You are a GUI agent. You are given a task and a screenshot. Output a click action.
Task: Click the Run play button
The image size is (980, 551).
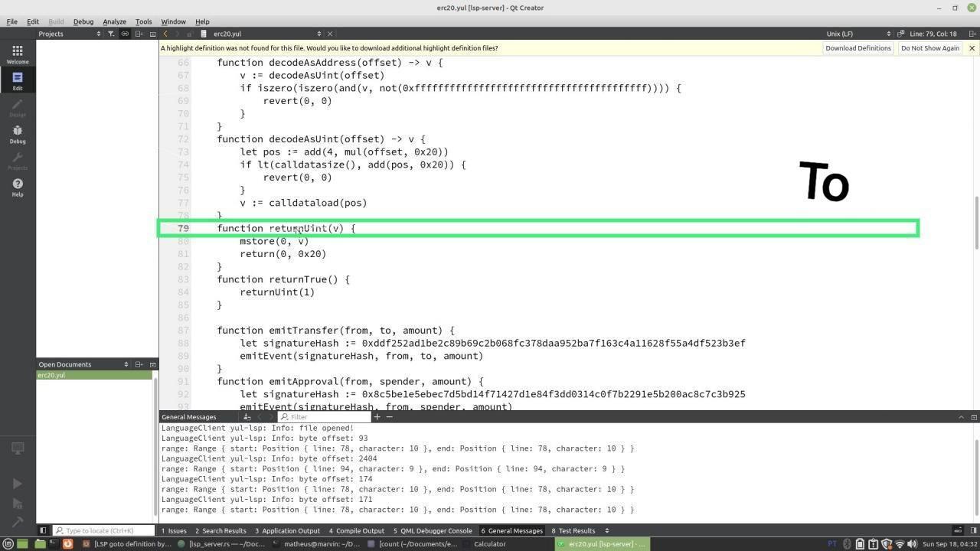pos(18,484)
